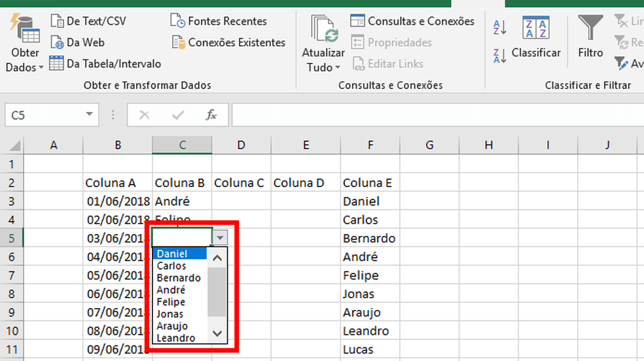Viewport: 644px width, 361px height.
Task: Click the Insert Function fx button
Action: tap(211, 115)
